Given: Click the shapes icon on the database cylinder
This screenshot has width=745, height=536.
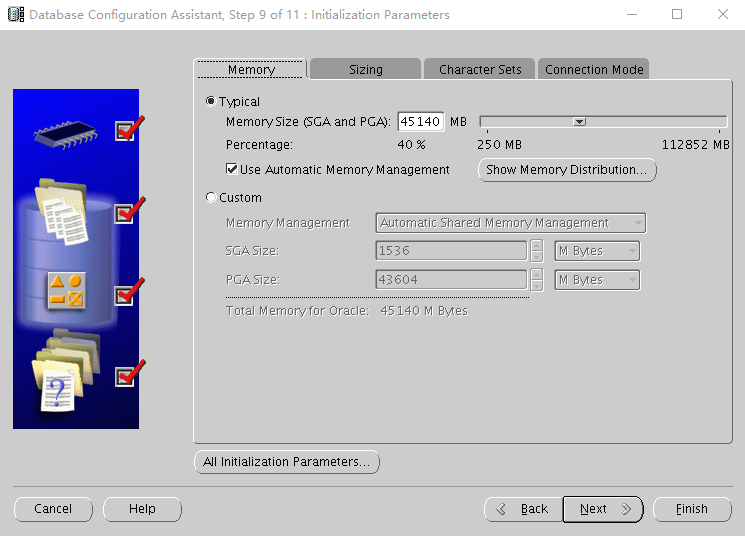Looking at the screenshot, I should pos(67,291).
